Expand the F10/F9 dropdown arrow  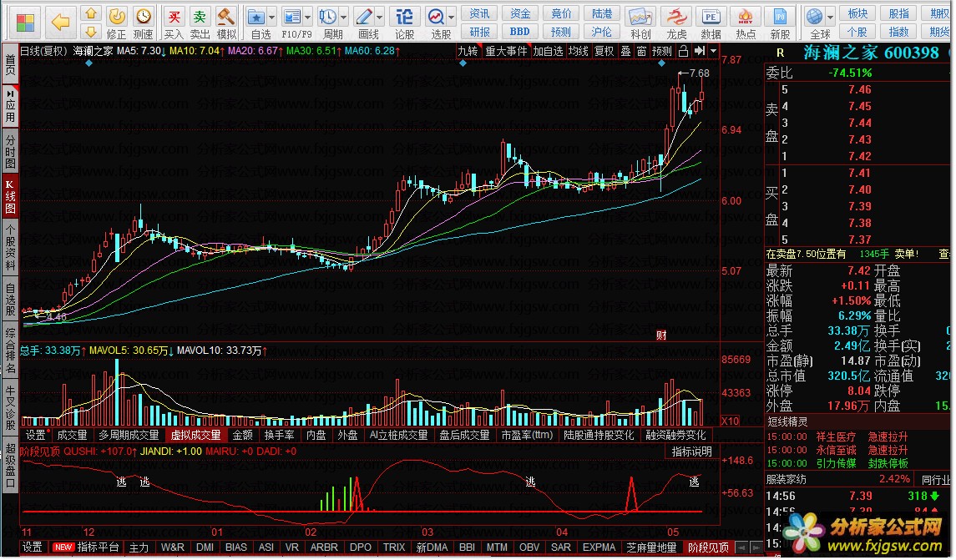click(308, 17)
